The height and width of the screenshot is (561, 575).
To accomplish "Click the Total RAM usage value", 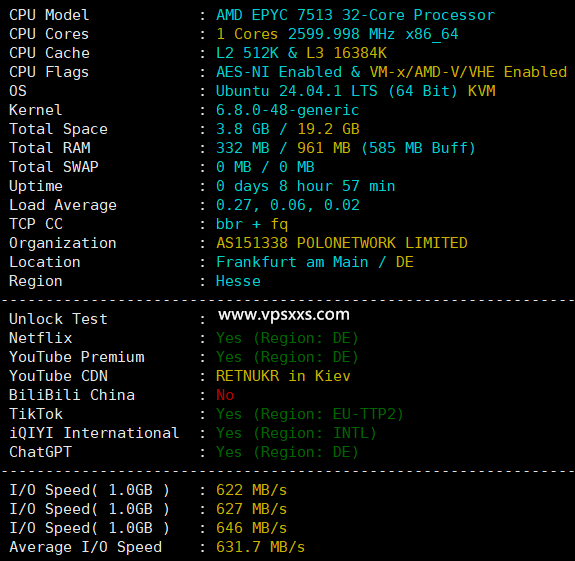I will point(345,148).
